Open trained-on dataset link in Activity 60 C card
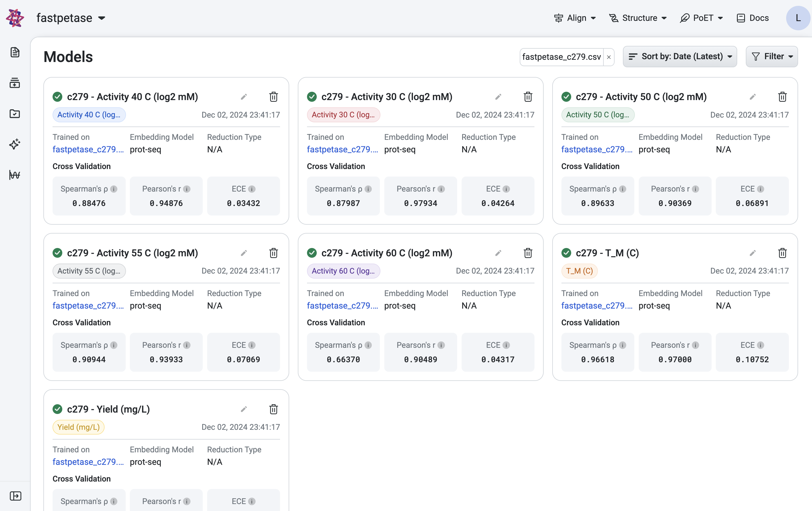Viewport: 812px width, 511px height. 342,305
